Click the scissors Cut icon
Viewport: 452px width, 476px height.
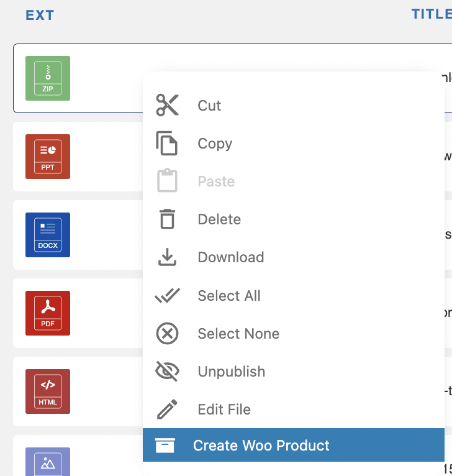click(x=167, y=105)
